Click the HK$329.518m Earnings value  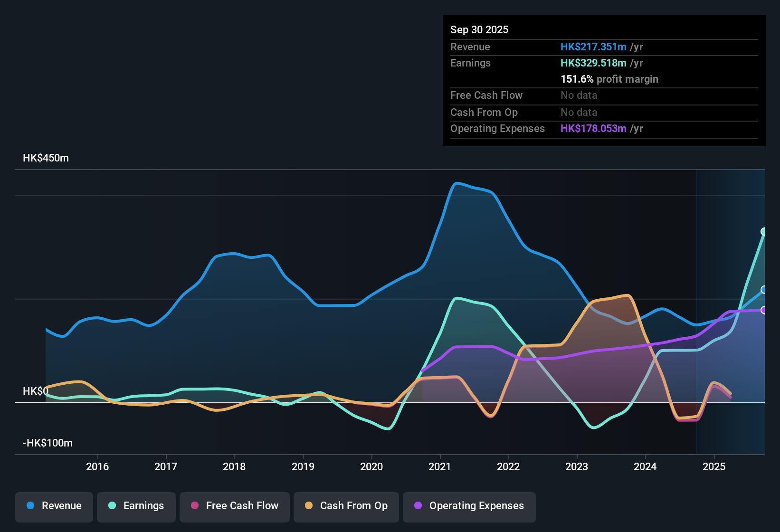[593, 63]
